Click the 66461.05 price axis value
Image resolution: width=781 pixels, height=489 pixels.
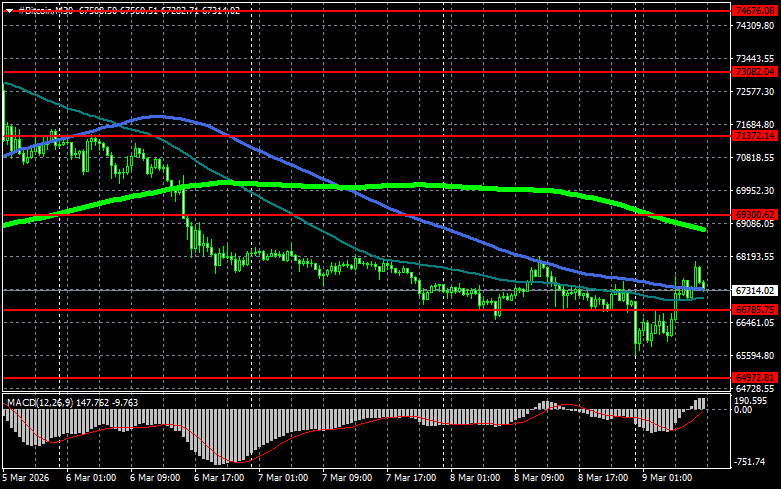[755, 323]
